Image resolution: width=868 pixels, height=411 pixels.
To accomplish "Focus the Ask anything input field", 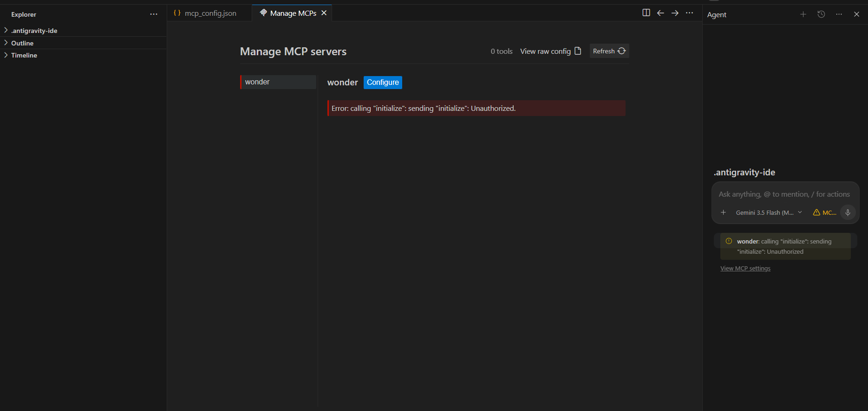I will tap(785, 194).
